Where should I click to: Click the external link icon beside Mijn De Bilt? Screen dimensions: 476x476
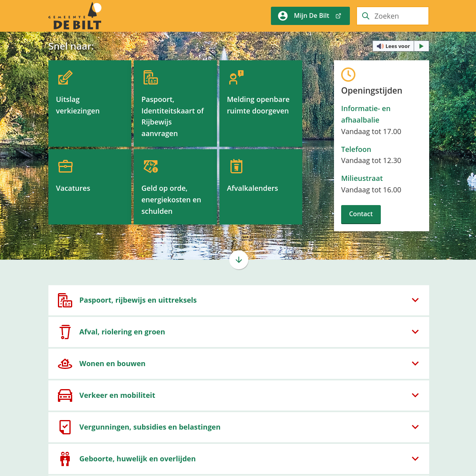click(338, 16)
